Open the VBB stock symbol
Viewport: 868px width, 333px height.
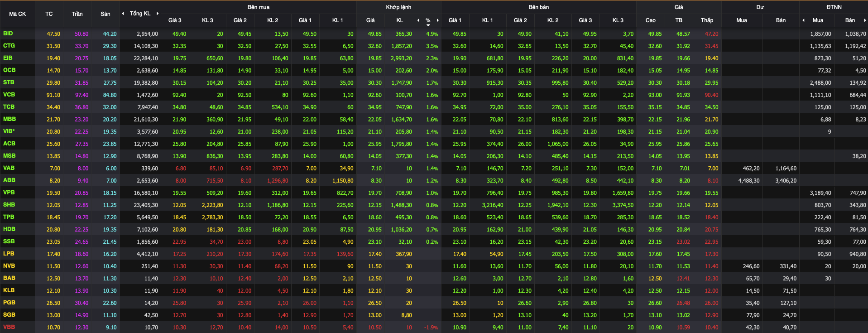[x=9, y=327]
